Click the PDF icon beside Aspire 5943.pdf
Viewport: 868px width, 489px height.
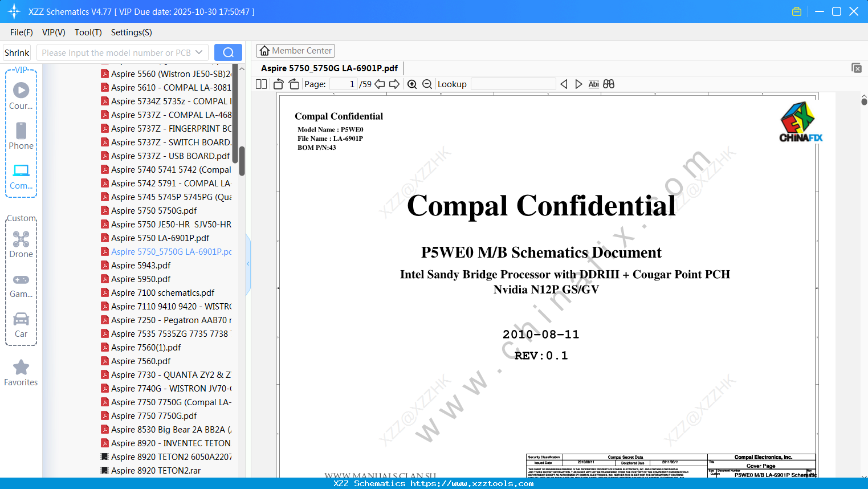(105, 265)
